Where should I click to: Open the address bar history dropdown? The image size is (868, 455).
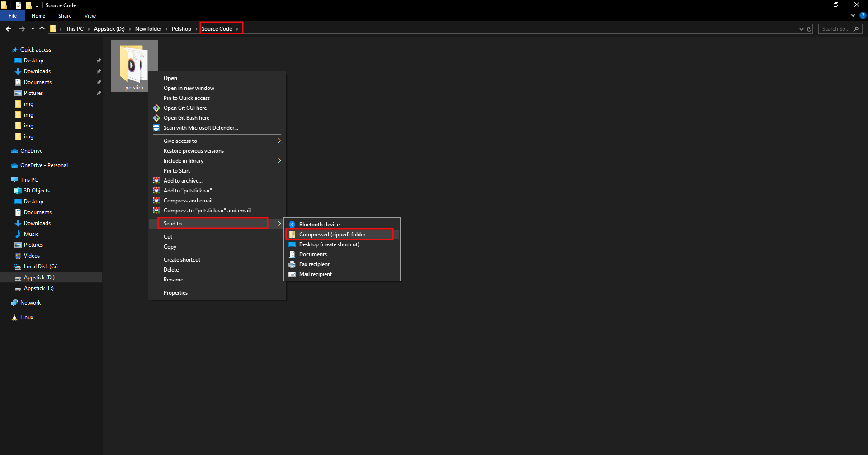point(801,29)
